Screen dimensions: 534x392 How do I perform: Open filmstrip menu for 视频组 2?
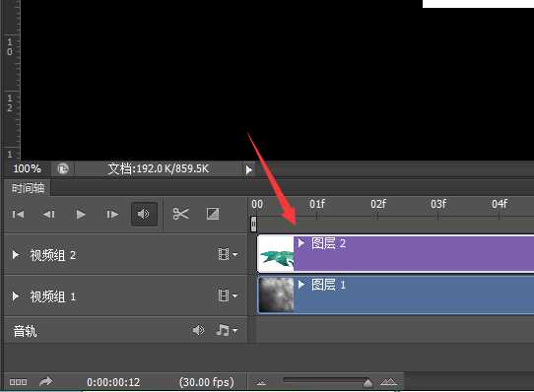click(228, 254)
